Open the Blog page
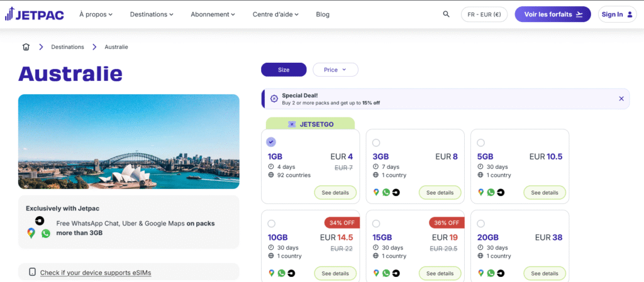 [323, 14]
